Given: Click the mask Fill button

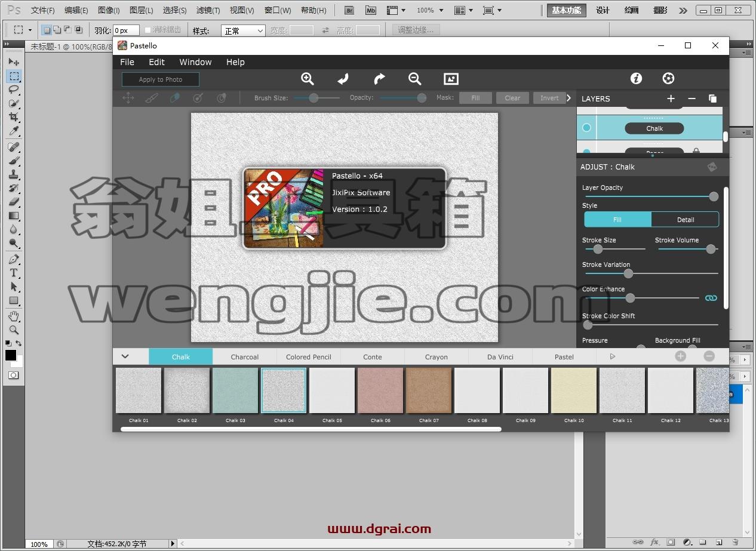Looking at the screenshot, I should tap(475, 98).
